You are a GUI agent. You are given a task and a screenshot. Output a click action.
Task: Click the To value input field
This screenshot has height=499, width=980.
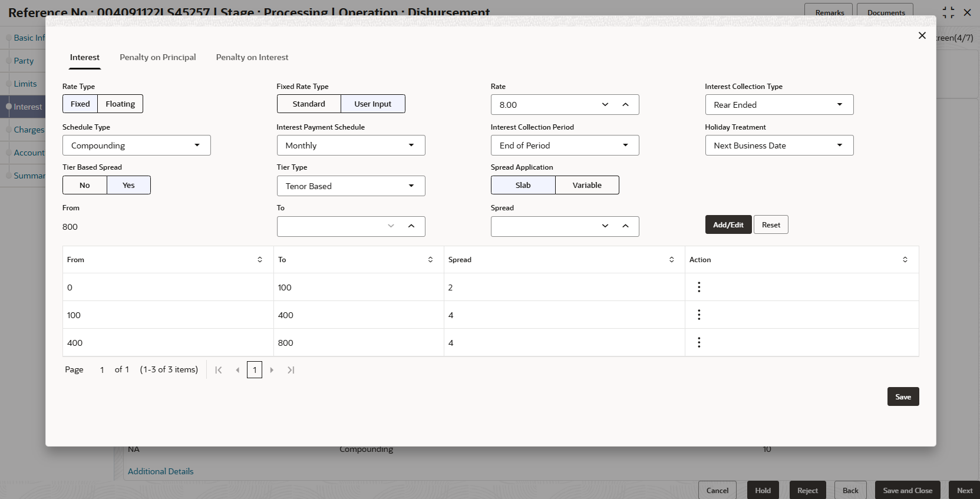pos(330,226)
